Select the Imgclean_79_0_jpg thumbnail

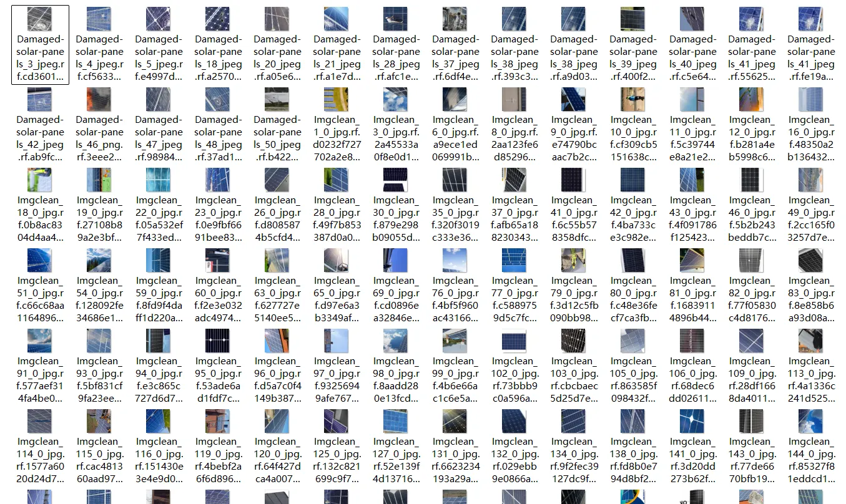pos(574,261)
